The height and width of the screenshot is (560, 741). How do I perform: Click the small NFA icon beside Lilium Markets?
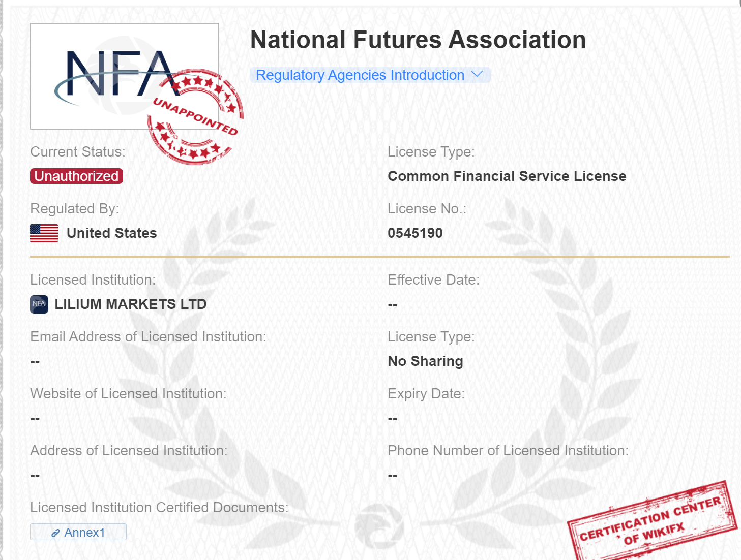click(39, 304)
